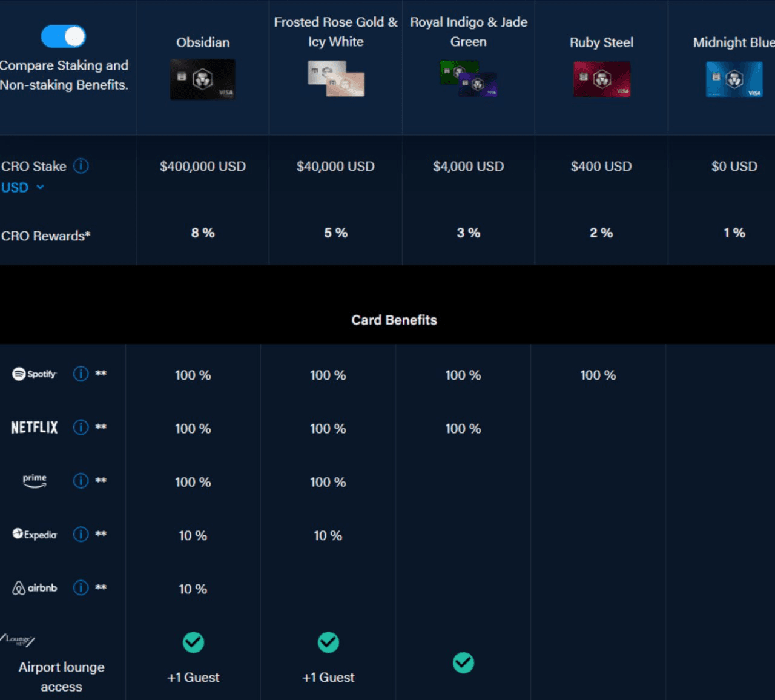
Task: Select the Obsidian card image
Action: pos(203,79)
